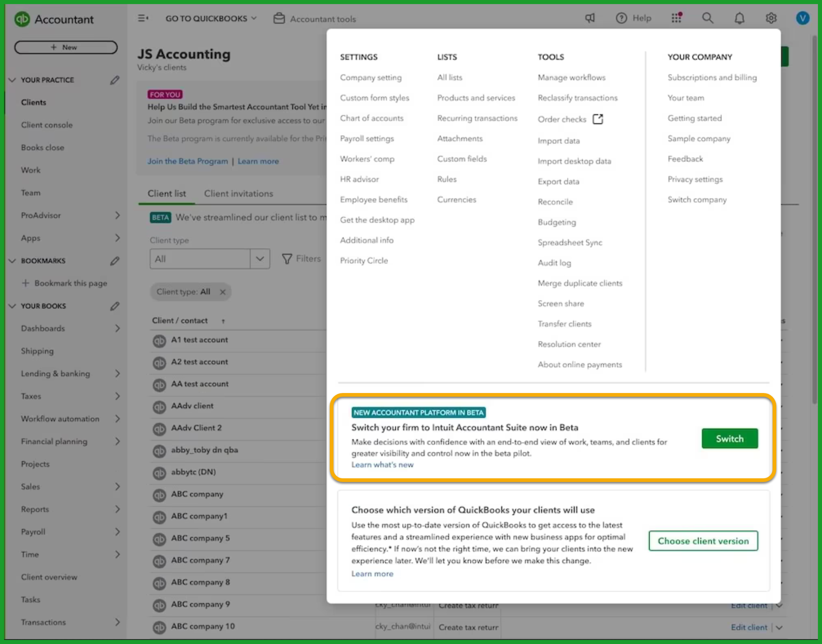
Task: Click Edit client for ABC company 10
Action: pyautogui.click(x=749, y=627)
